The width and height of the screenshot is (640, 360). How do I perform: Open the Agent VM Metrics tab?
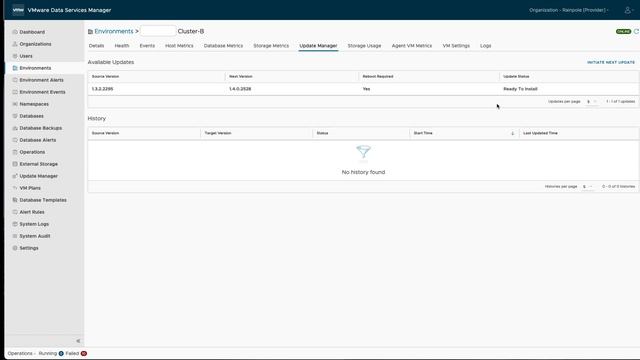[x=411, y=46]
